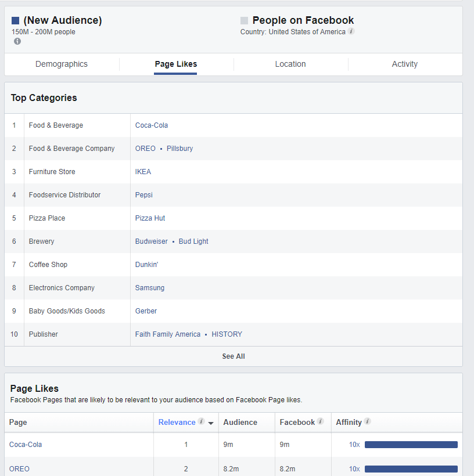The image size is (474, 476).
Task: Open the Pillsbury page link
Action: 179,149
